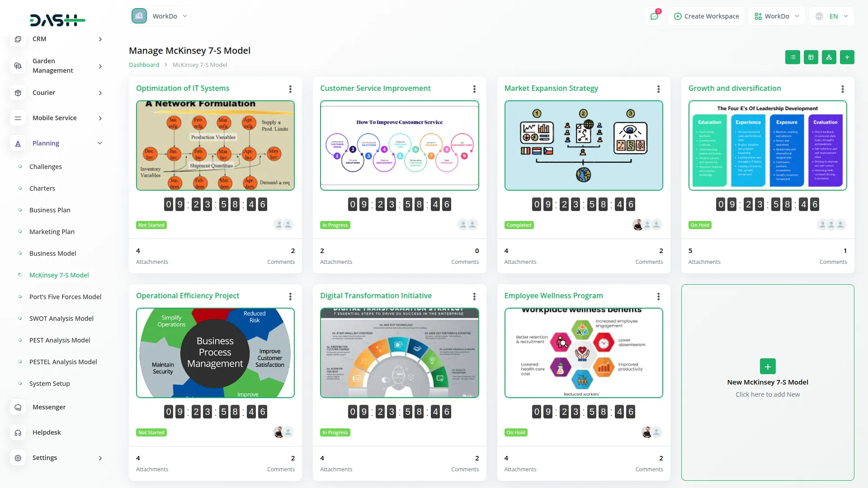
Task: Go to Dashboard breadcrumb link
Action: coord(144,65)
